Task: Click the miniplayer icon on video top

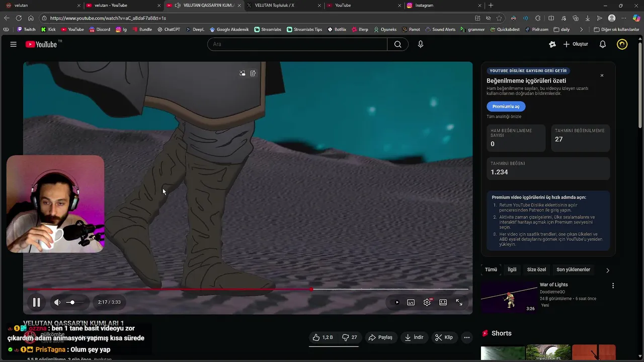Action: (243, 73)
